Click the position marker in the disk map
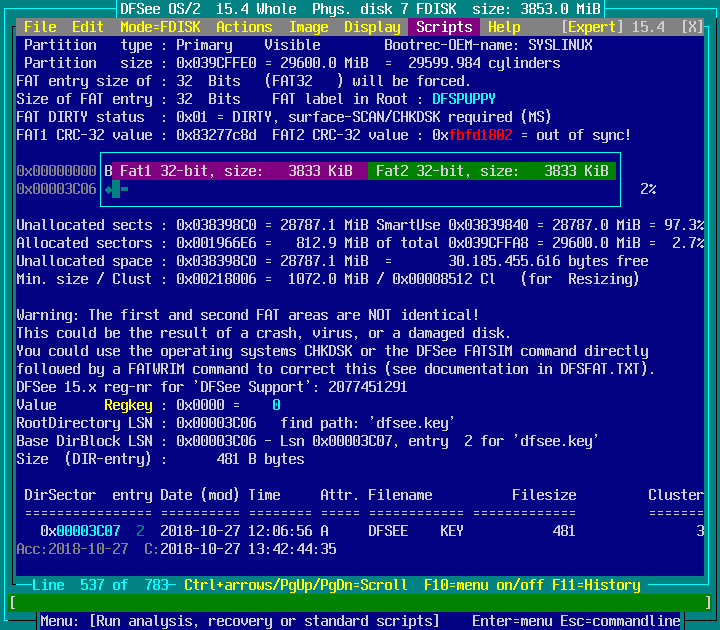 point(116,189)
